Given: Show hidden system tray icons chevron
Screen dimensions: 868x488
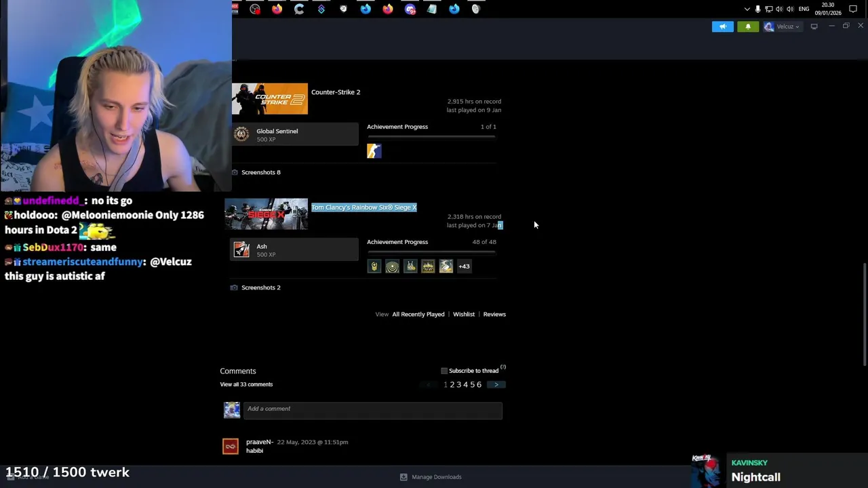Looking at the screenshot, I should [747, 9].
